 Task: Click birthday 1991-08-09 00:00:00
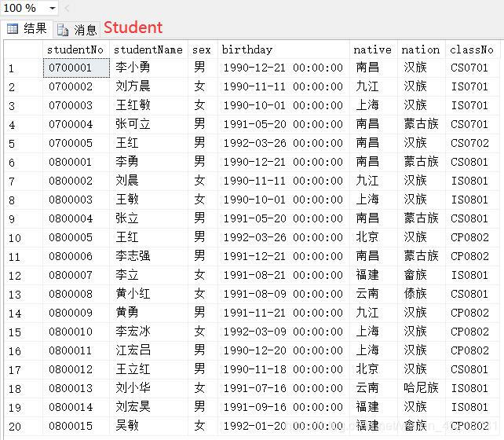tap(283, 295)
